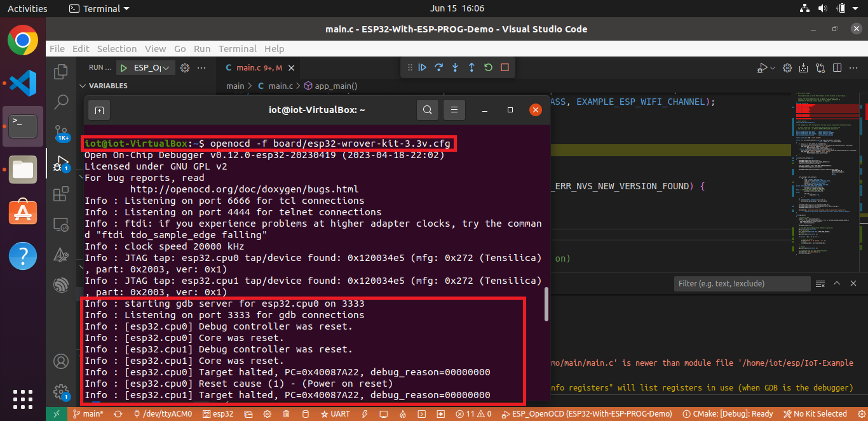Click the debug toolbar drag handle
This screenshot has height=421, width=868.
point(409,67)
